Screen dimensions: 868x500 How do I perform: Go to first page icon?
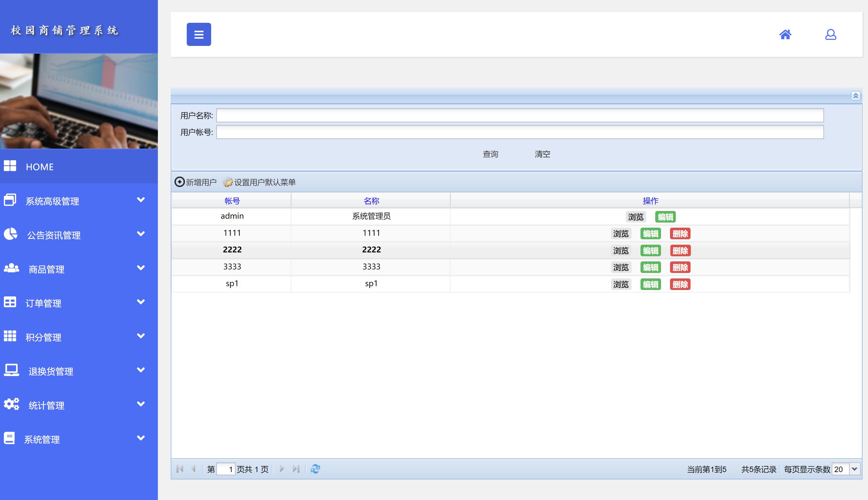180,469
